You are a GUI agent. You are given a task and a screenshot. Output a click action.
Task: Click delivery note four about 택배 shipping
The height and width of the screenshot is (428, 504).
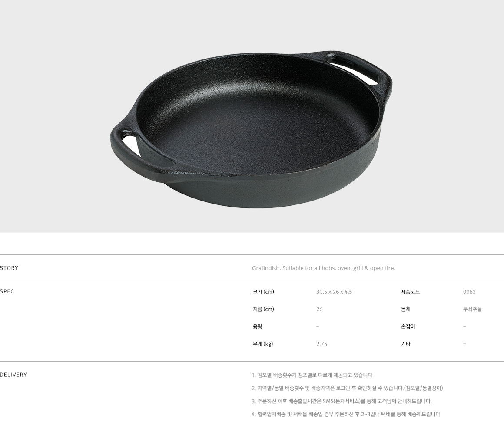347,414
